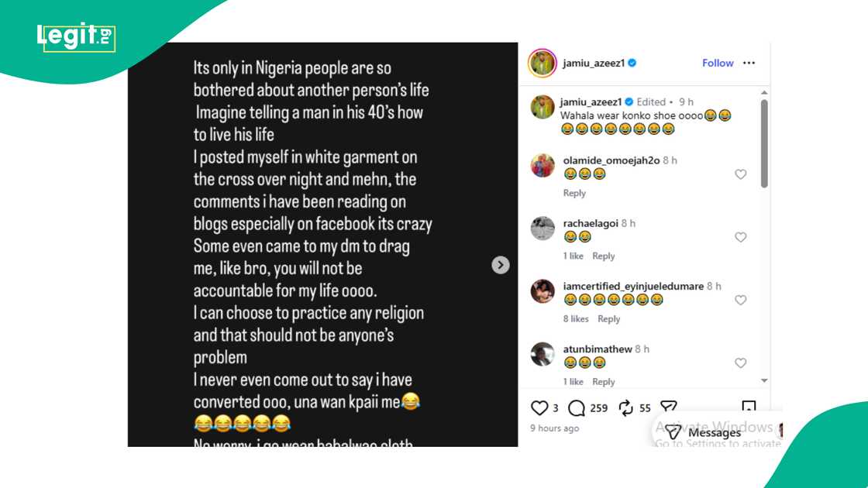868x488 pixels.
Task: Advance the carousel using the next arrow
Action: click(501, 265)
